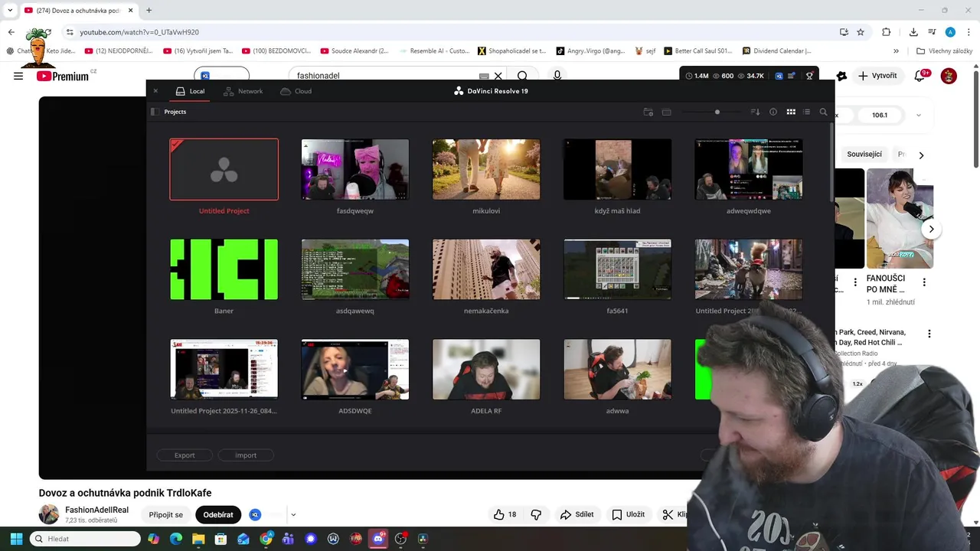Open options menu for FANOUŠCI PO MNĚ video
The height and width of the screenshot is (551, 980).
click(x=924, y=282)
